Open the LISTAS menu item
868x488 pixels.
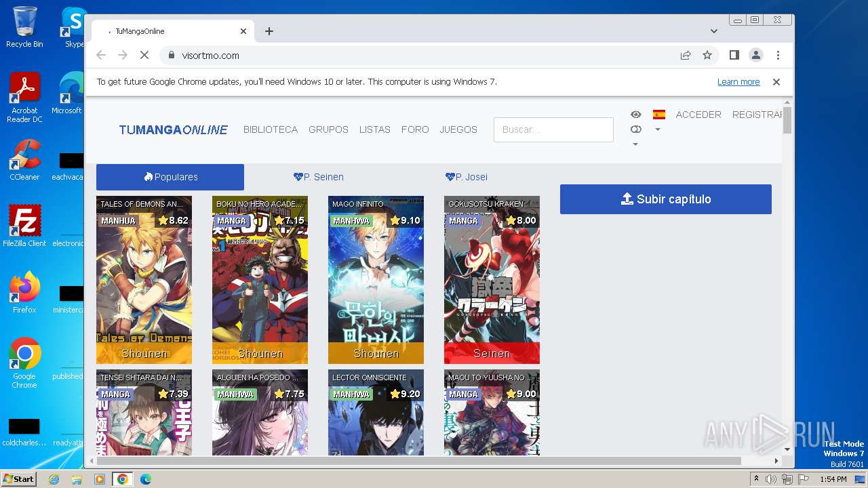(375, 129)
